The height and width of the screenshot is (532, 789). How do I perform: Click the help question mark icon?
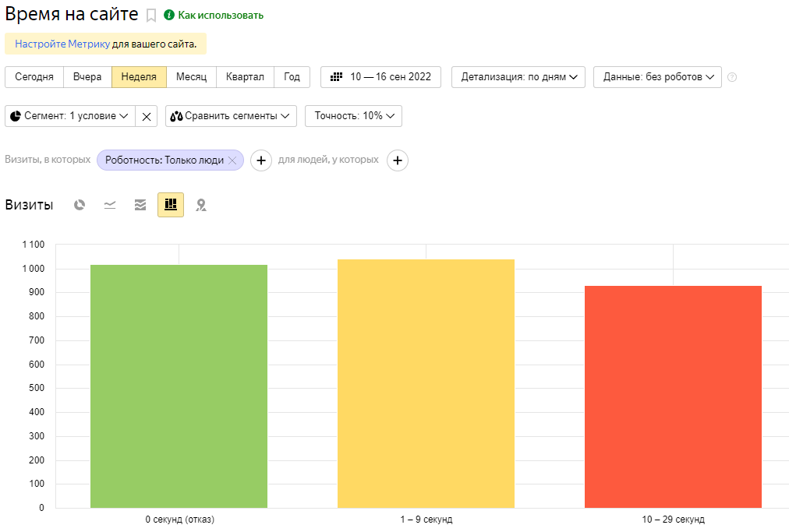click(x=732, y=77)
